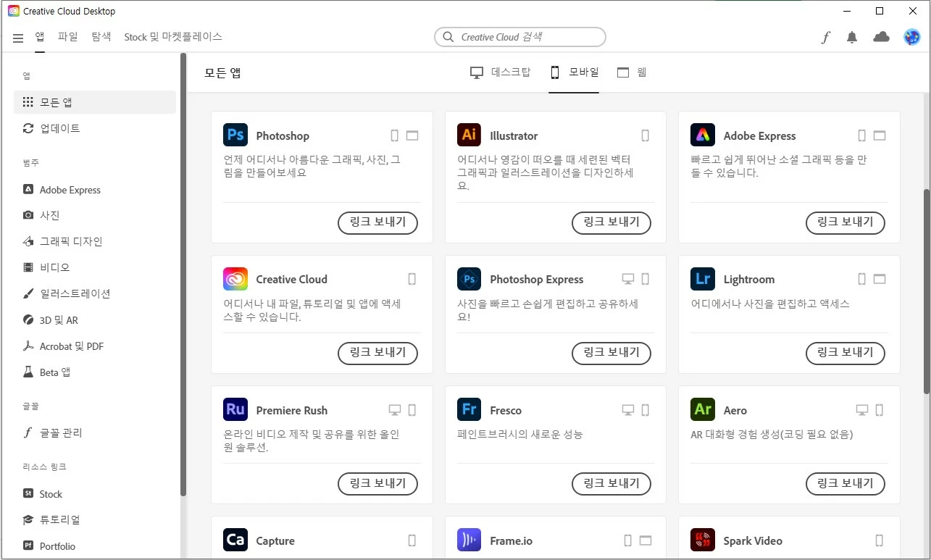Open the 일러스트레이션 category
This screenshot has height=560, width=931.
pyautogui.click(x=95, y=293)
